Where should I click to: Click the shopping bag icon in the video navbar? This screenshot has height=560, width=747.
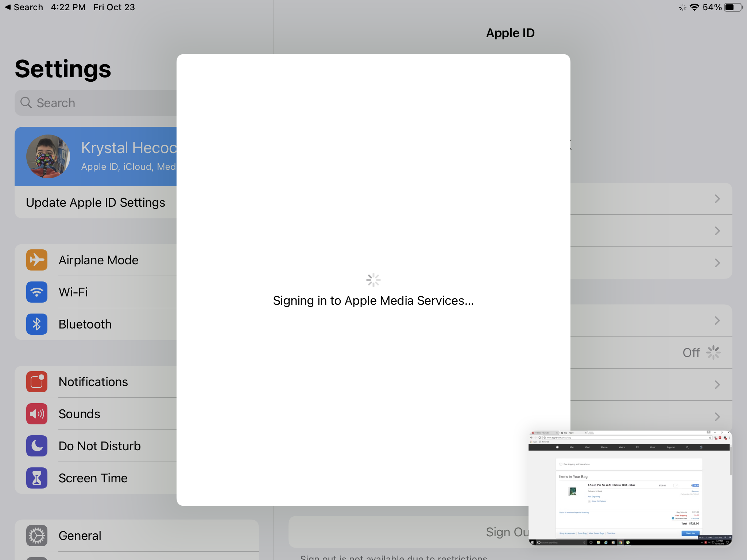coord(701,447)
